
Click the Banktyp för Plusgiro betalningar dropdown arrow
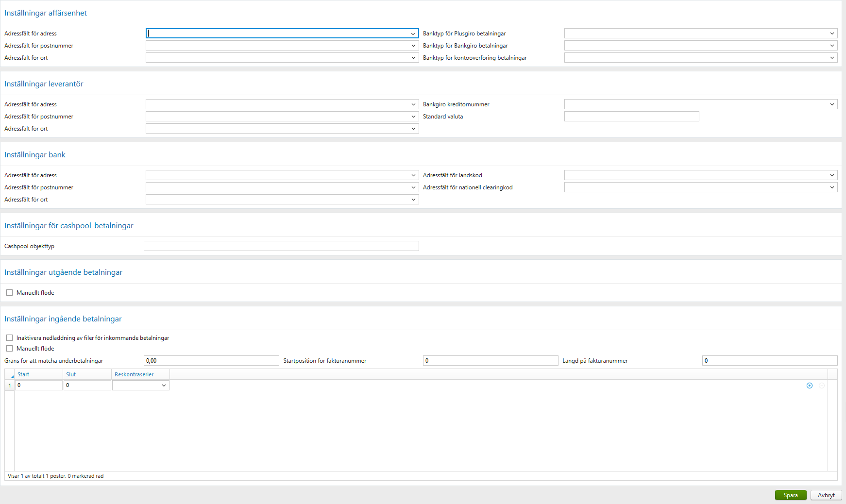click(x=832, y=33)
